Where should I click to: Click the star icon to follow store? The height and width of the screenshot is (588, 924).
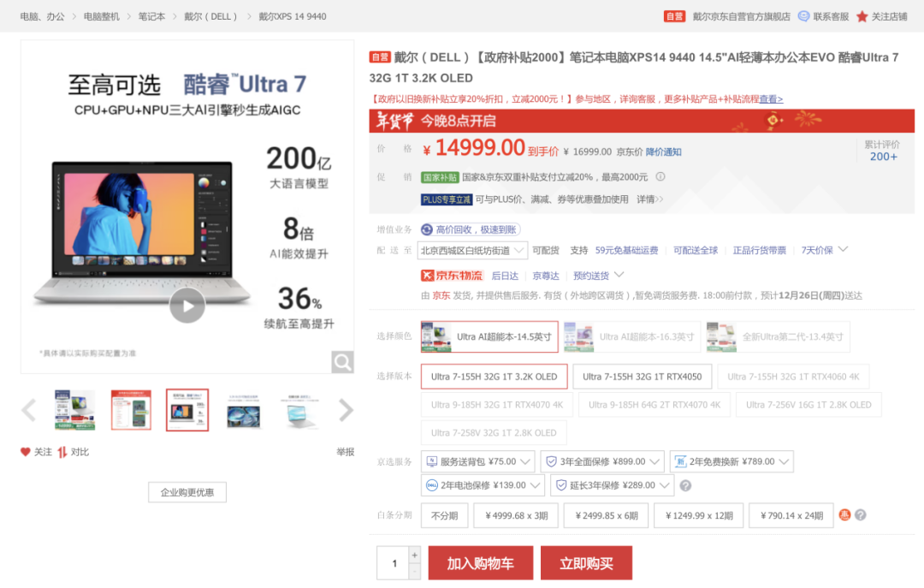(x=862, y=16)
